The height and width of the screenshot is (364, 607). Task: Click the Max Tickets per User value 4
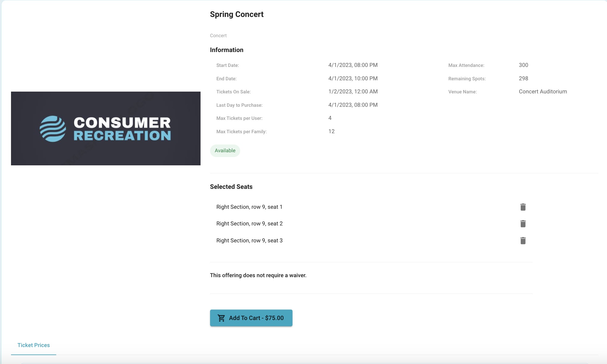(330, 118)
